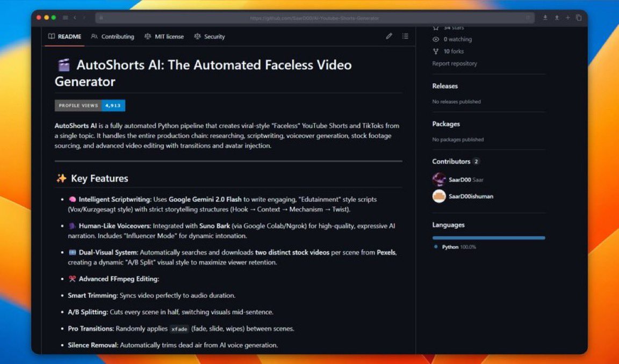This screenshot has height=364, width=619.
Task: Click the 'A/B Splitting:' list item
Action: [170, 312]
